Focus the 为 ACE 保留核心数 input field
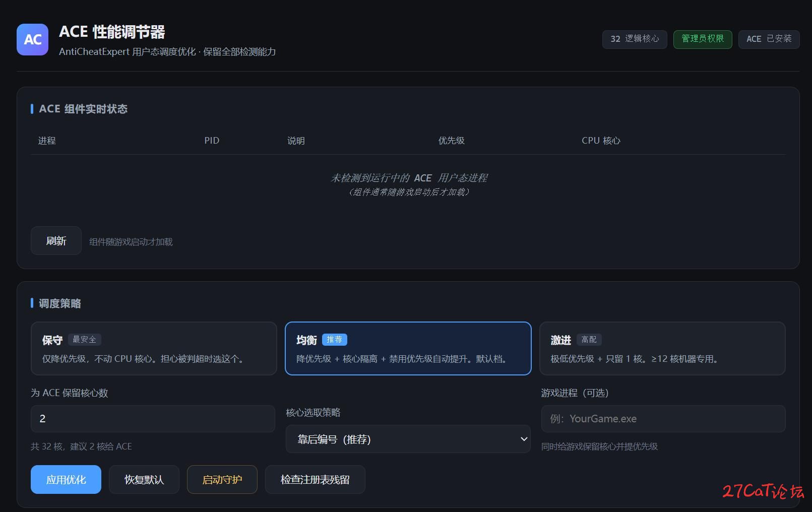The height and width of the screenshot is (512, 812). click(153, 419)
